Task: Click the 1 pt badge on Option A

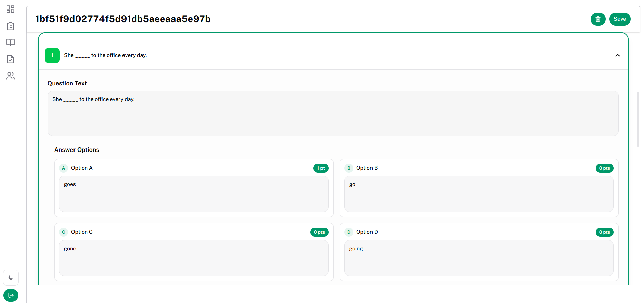Action: [x=321, y=168]
